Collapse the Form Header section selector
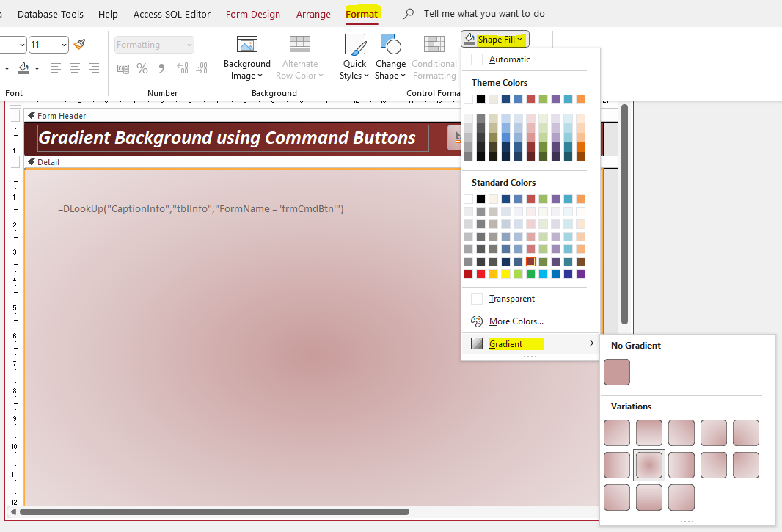 [x=31, y=116]
